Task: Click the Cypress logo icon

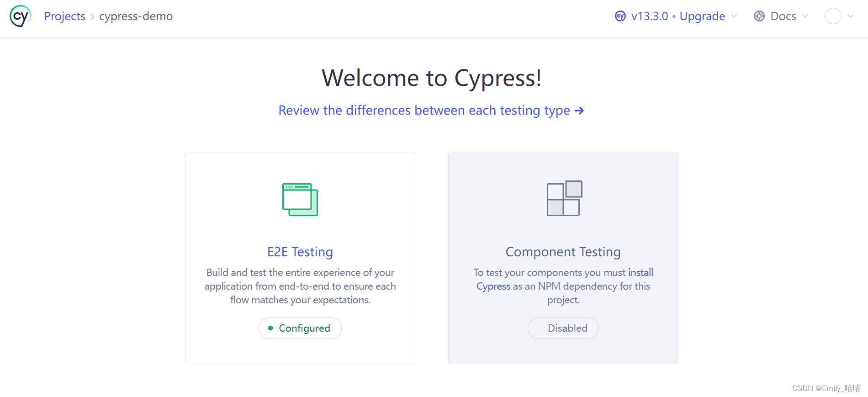Action: tap(21, 16)
